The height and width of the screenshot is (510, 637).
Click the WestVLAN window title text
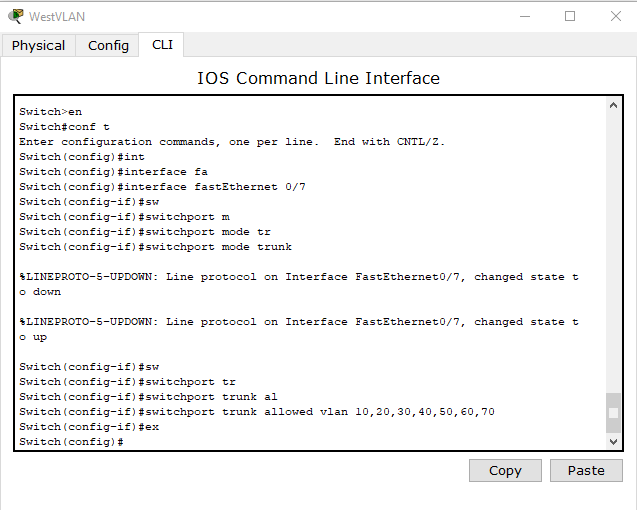[57, 17]
